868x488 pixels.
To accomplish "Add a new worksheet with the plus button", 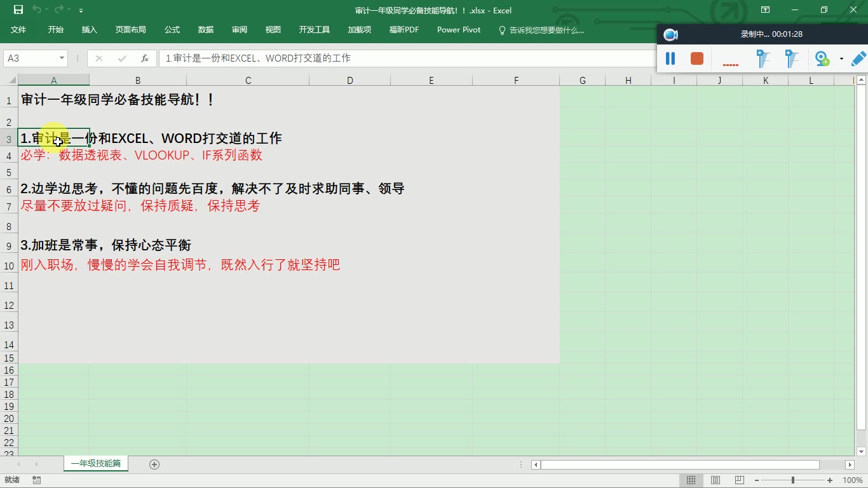I will [x=154, y=464].
